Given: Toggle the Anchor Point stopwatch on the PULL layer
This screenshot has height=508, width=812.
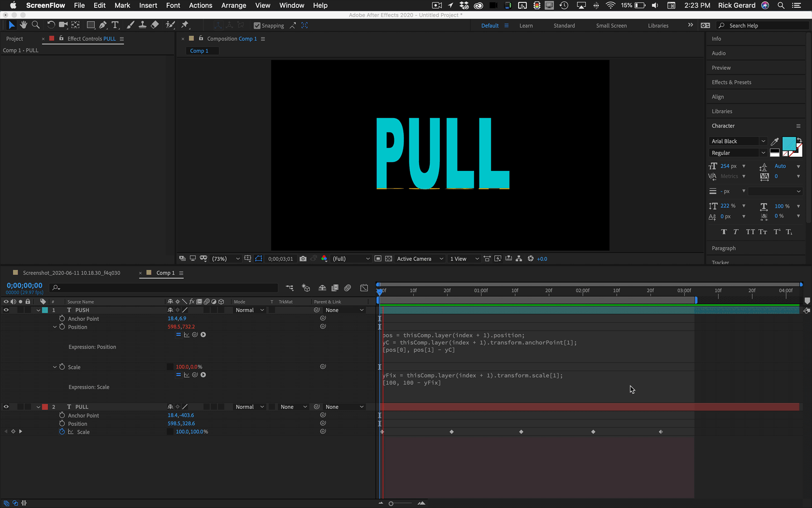Looking at the screenshot, I should pos(62,415).
